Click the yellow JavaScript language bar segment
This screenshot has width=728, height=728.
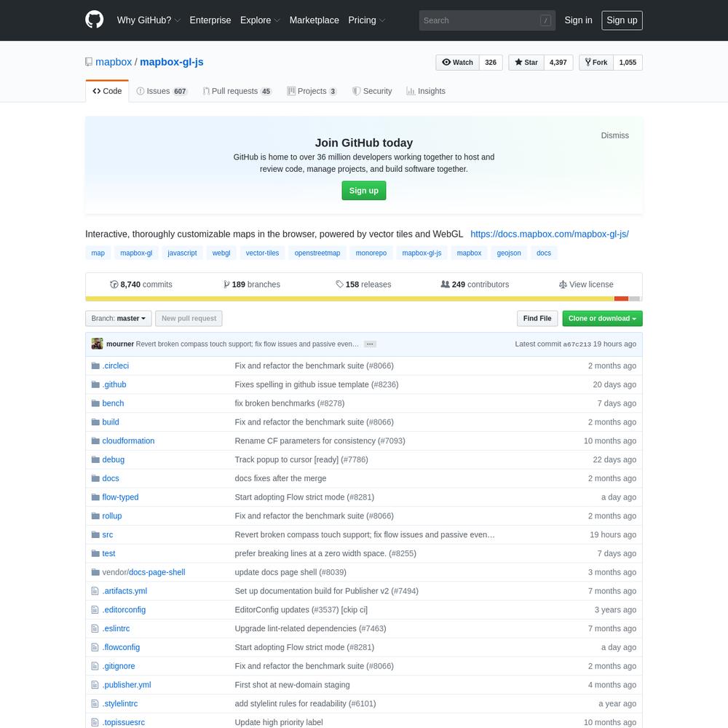349,298
